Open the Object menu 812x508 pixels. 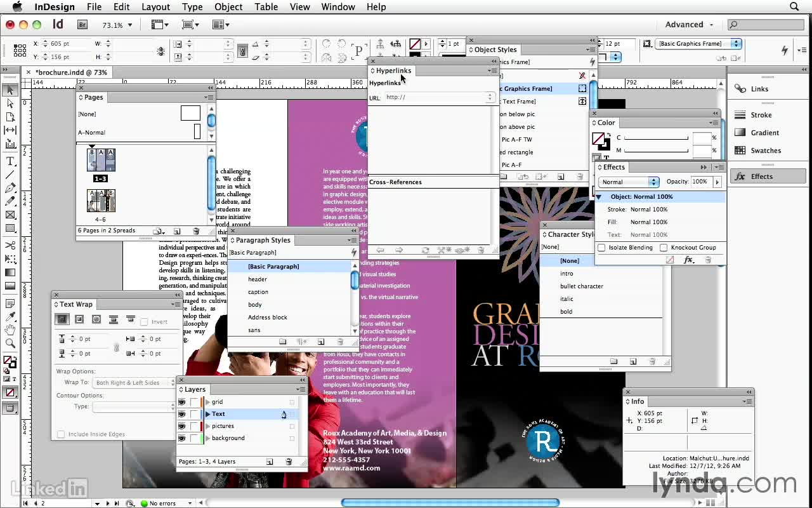(228, 7)
